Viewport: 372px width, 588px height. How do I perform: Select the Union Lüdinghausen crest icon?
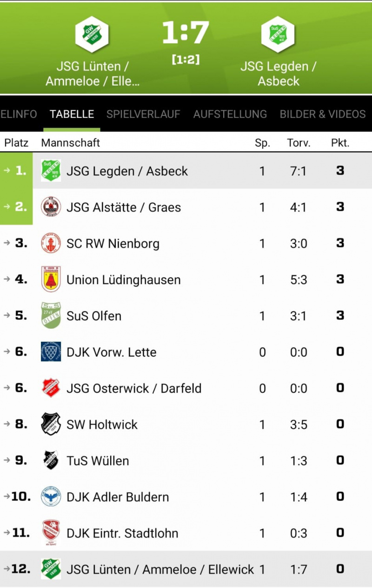(x=51, y=279)
